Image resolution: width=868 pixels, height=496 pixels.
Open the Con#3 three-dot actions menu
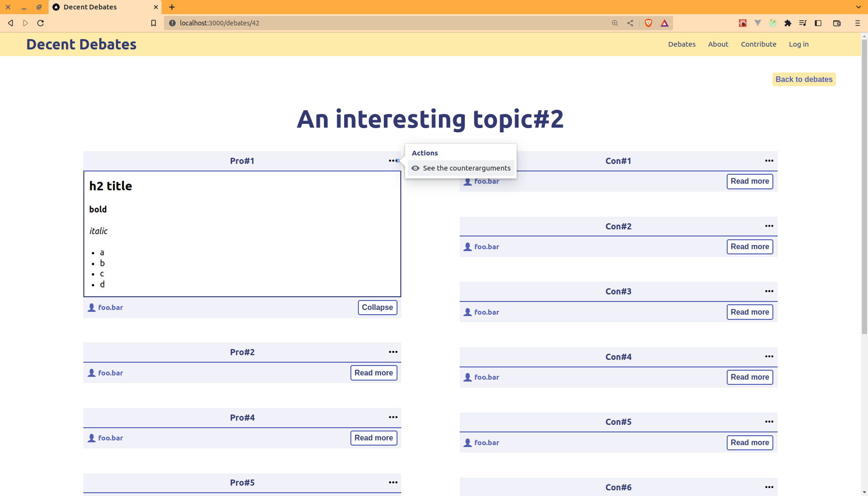point(769,291)
